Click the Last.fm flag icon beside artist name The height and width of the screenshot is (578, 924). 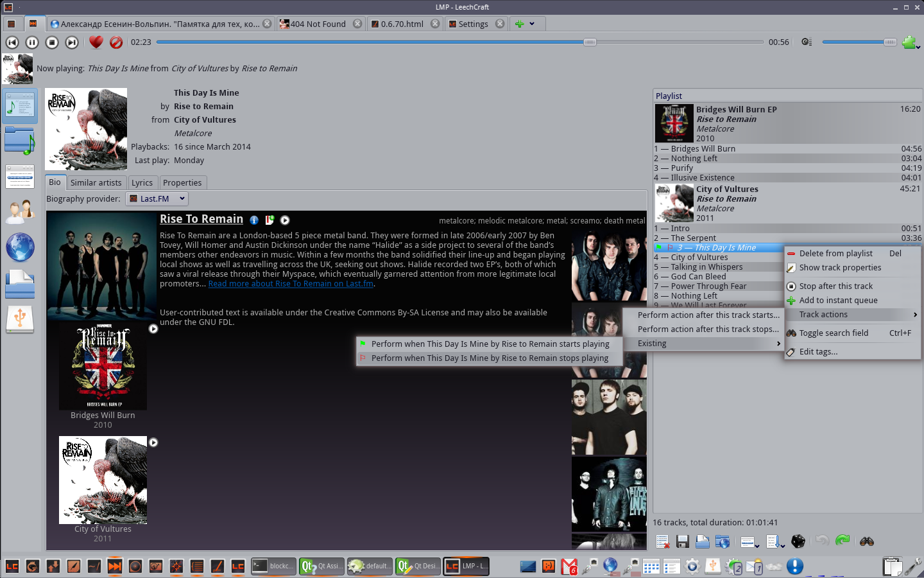pos(269,220)
